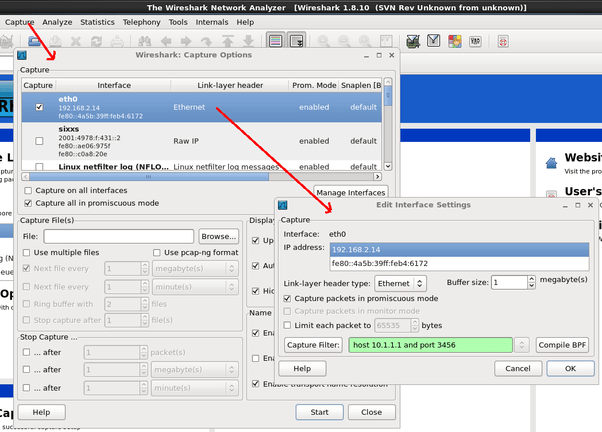This screenshot has height=432, width=602.
Task: Click the Close capture file X icon
Action: coord(76,41)
